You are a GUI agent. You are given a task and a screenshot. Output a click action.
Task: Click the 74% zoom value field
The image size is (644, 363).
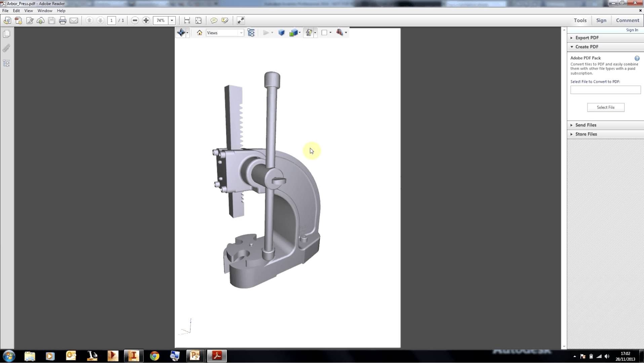coord(161,21)
